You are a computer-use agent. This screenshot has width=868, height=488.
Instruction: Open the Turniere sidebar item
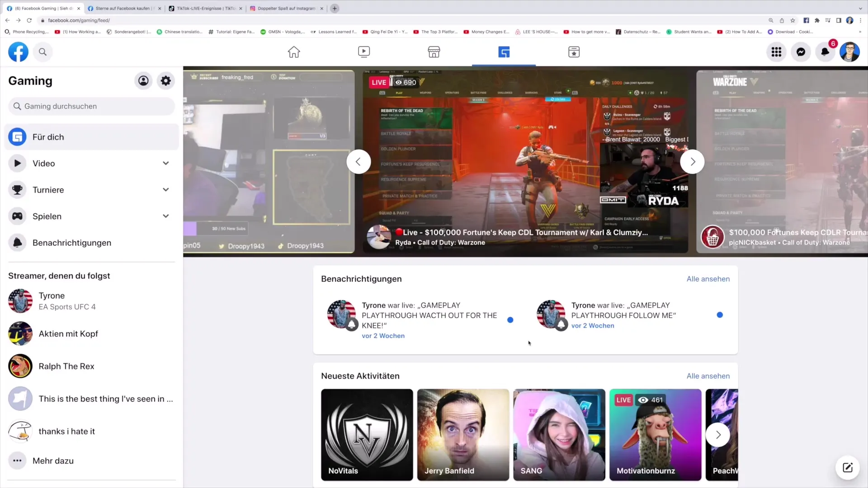[x=91, y=190]
